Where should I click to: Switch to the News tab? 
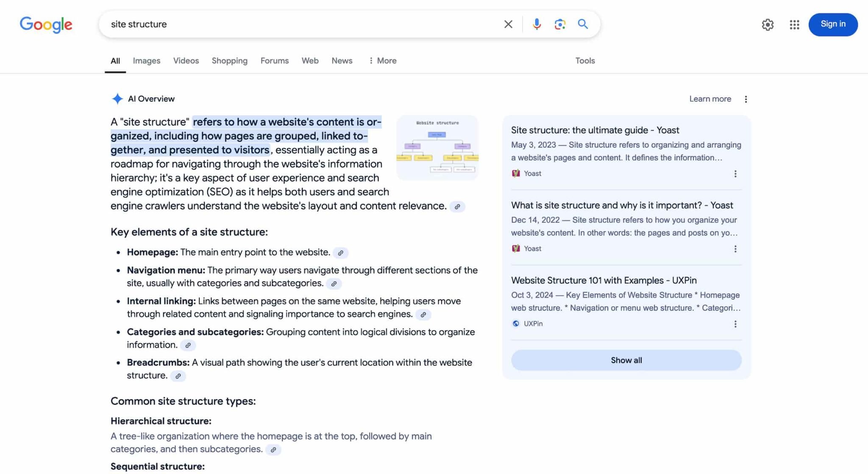[x=342, y=61]
